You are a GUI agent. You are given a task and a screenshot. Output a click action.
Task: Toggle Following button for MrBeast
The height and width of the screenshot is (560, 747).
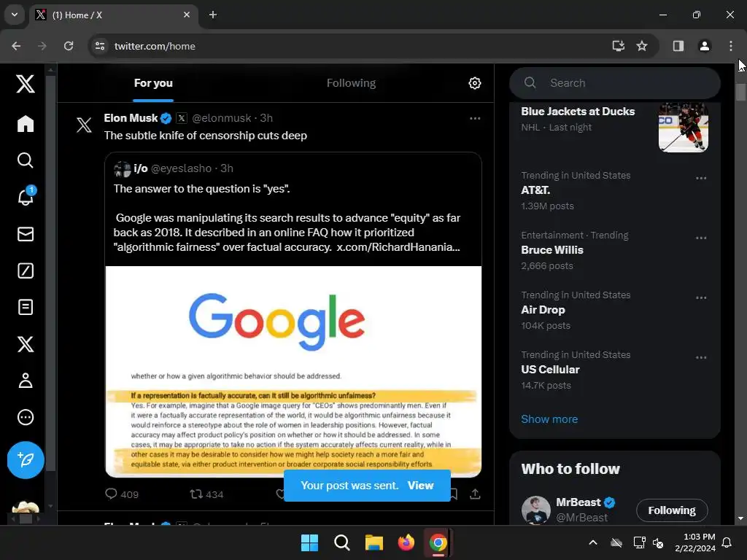point(672,510)
